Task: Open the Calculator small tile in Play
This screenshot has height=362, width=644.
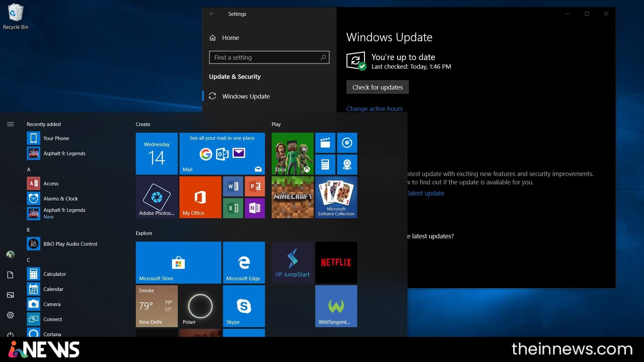Action: click(325, 165)
